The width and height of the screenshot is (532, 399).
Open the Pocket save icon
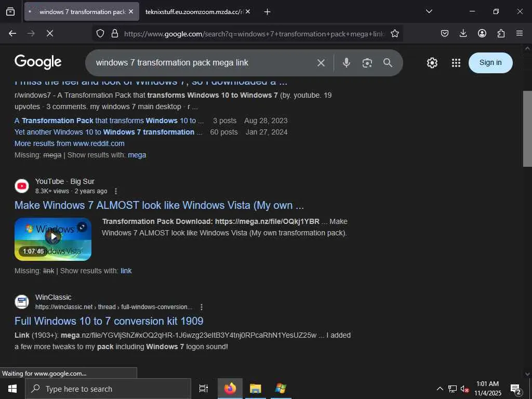point(445,33)
